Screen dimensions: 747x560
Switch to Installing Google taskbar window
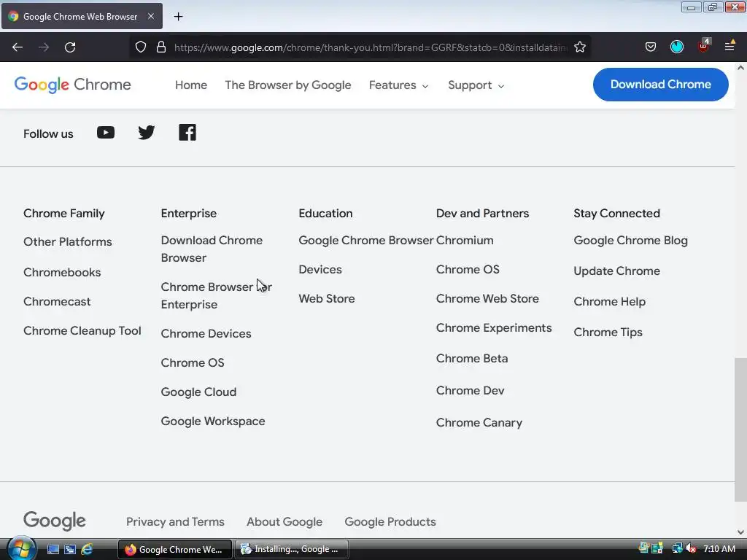[x=291, y=549]
